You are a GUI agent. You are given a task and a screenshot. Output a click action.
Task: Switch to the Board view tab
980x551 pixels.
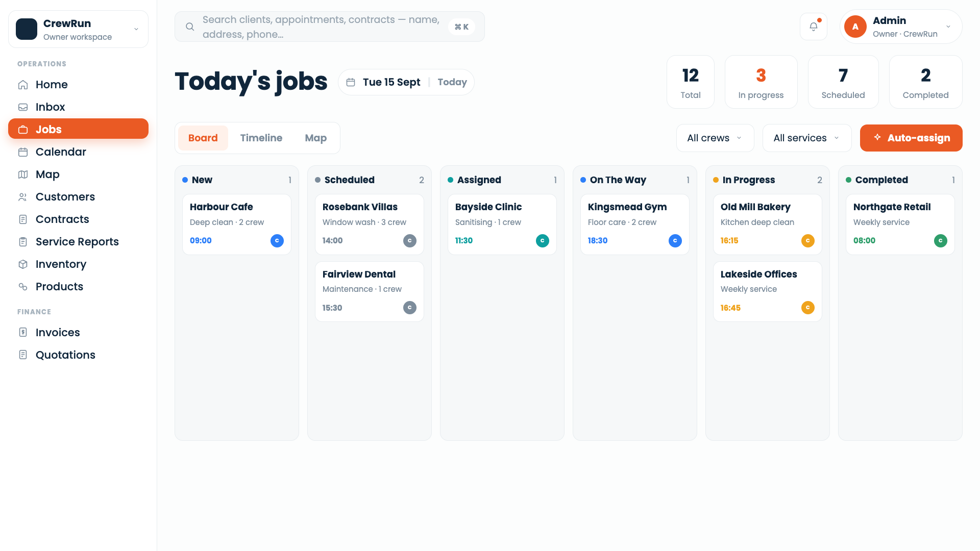click(x=203, y=138)
